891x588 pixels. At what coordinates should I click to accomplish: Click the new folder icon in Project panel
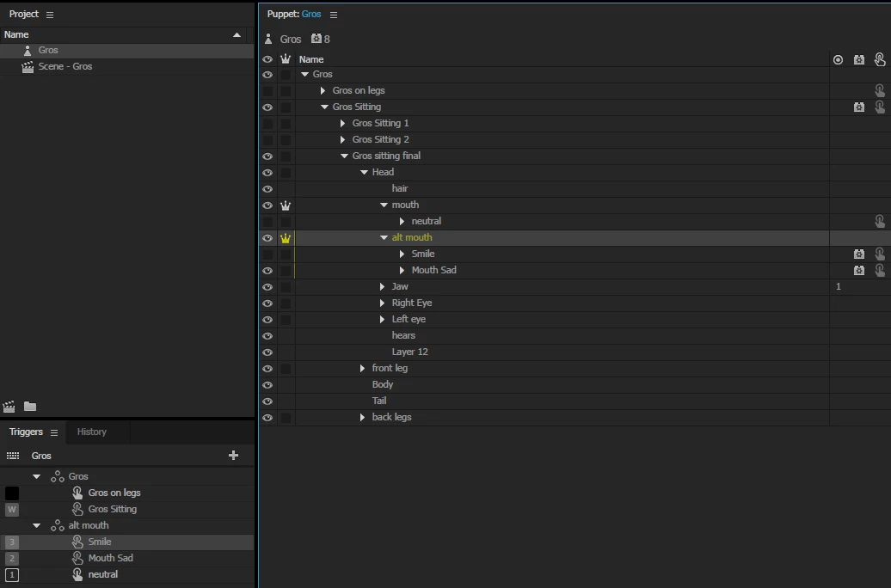(30, 407)
